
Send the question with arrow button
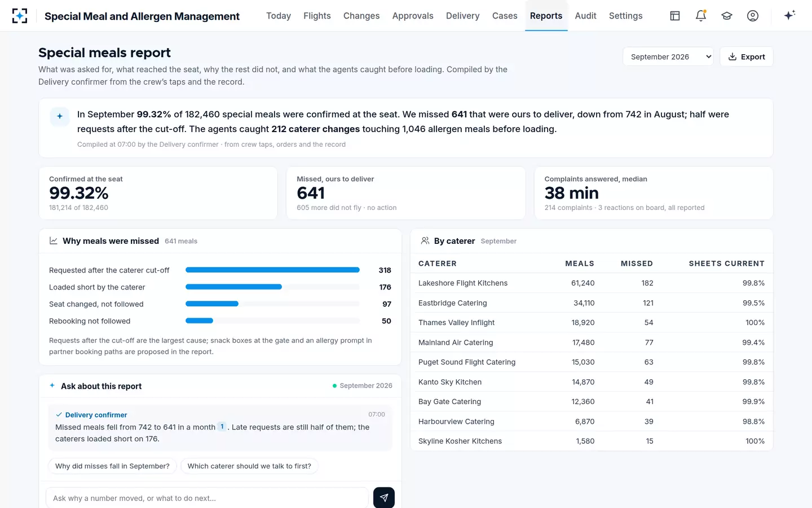tap(384, 498)
